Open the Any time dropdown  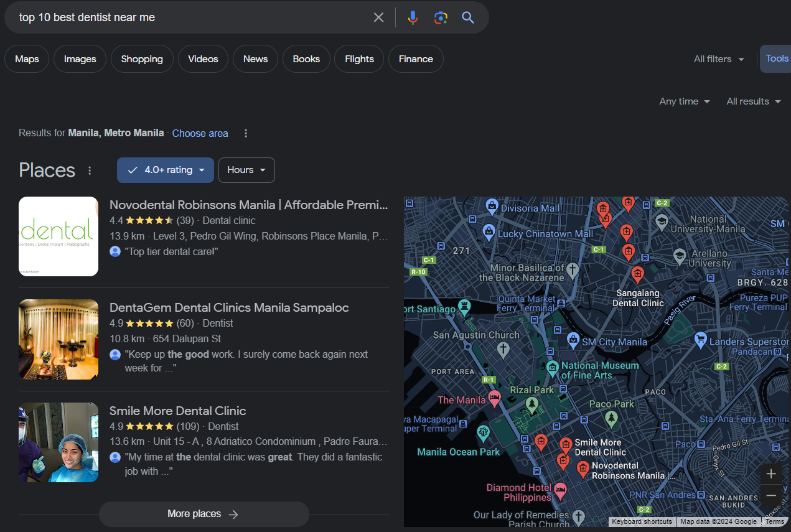point(685,101)
